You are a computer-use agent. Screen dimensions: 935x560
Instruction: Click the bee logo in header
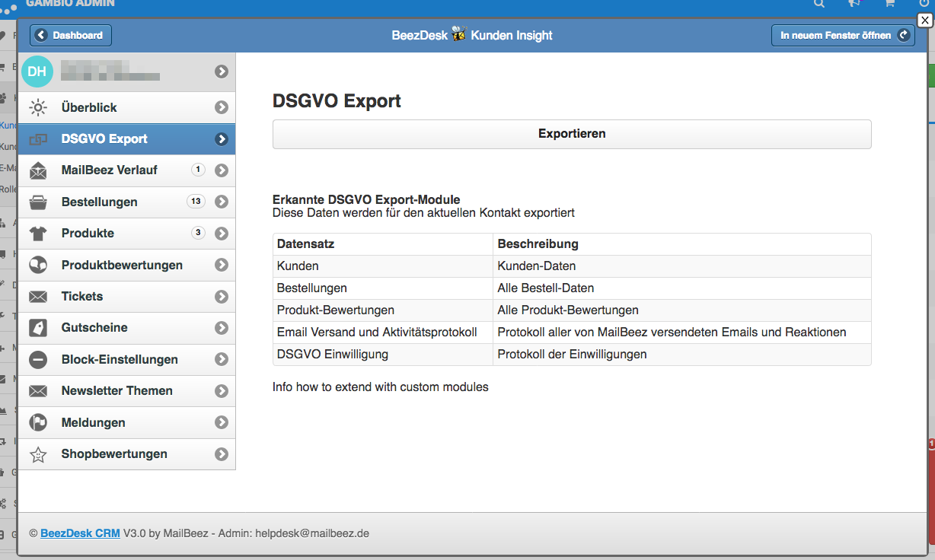pyautogui.click(x=459, y=34)
